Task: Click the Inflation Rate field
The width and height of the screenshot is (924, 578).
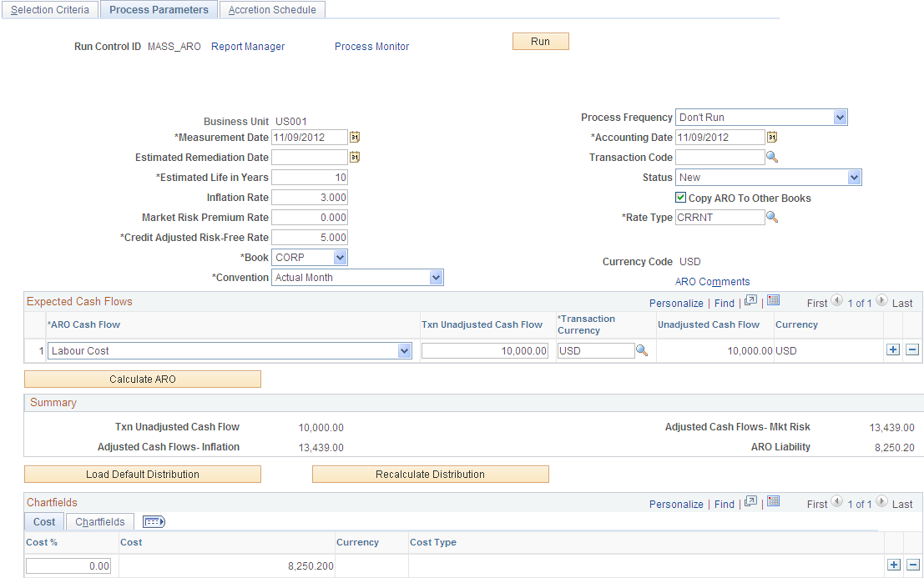Action: coord(310,197)
